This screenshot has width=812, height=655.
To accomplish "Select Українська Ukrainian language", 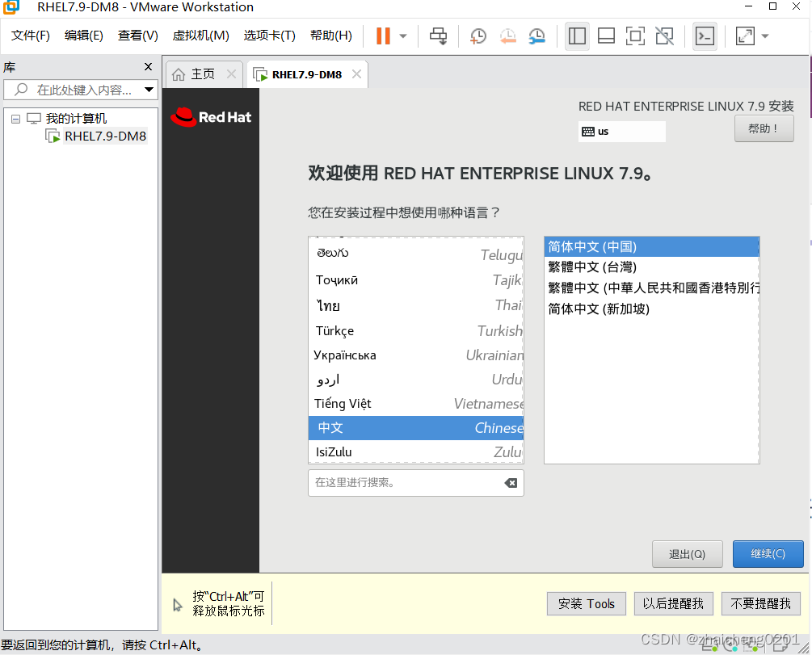I will 416,355.
